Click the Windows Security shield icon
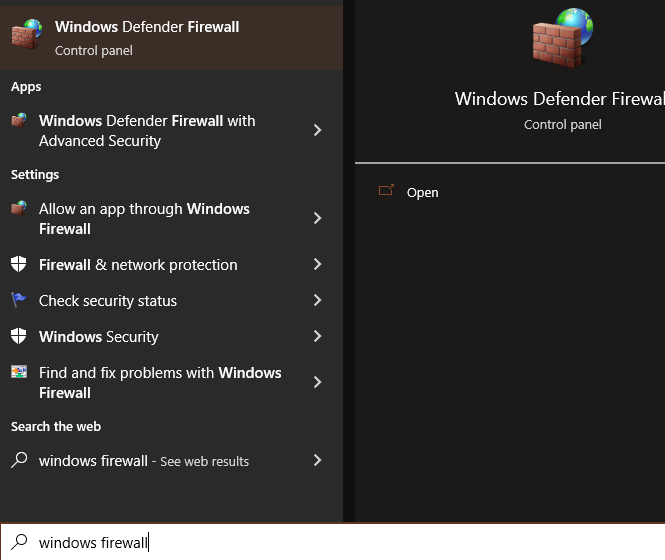Viewport: 665px width, 560px height. click(19, 337)
